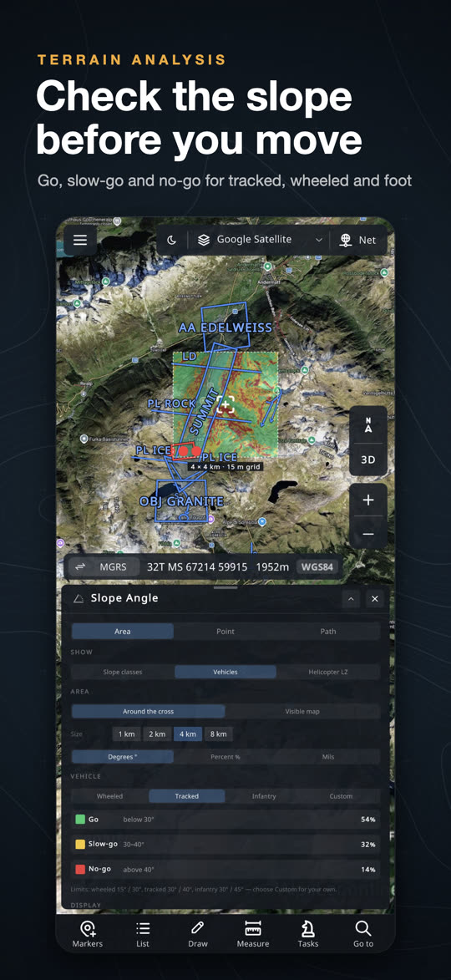Click the SUMMIT map label
This screenshot has width=451, height=980.
tap(204, 413)
